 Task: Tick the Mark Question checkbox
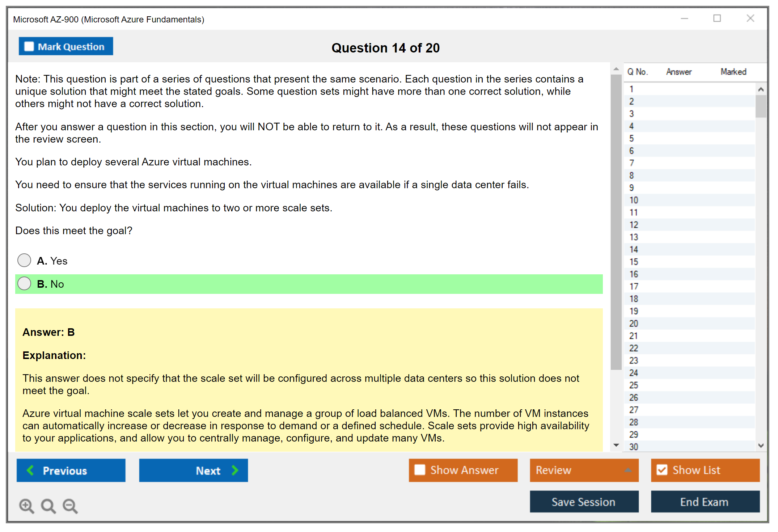coord(29,46)
